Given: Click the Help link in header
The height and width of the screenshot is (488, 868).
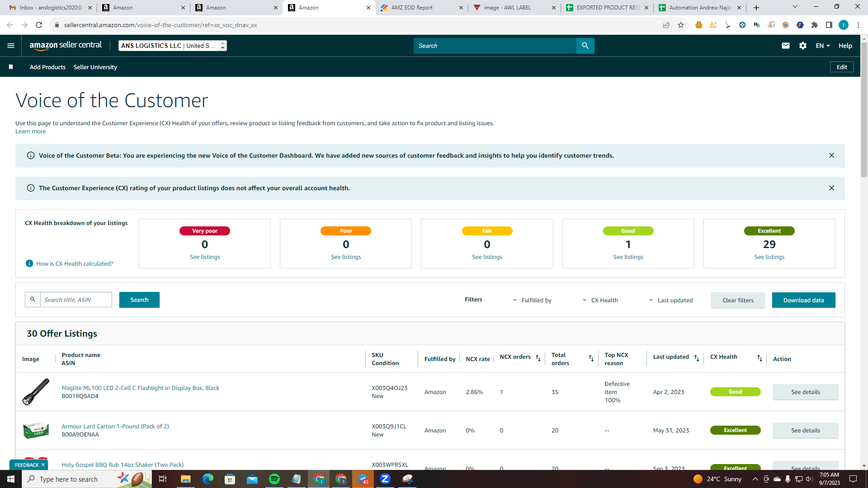Looking at the screenshot, I should [845, 46].
